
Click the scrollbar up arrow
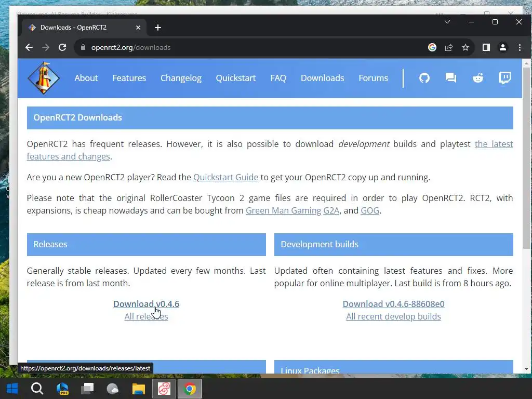526,63
